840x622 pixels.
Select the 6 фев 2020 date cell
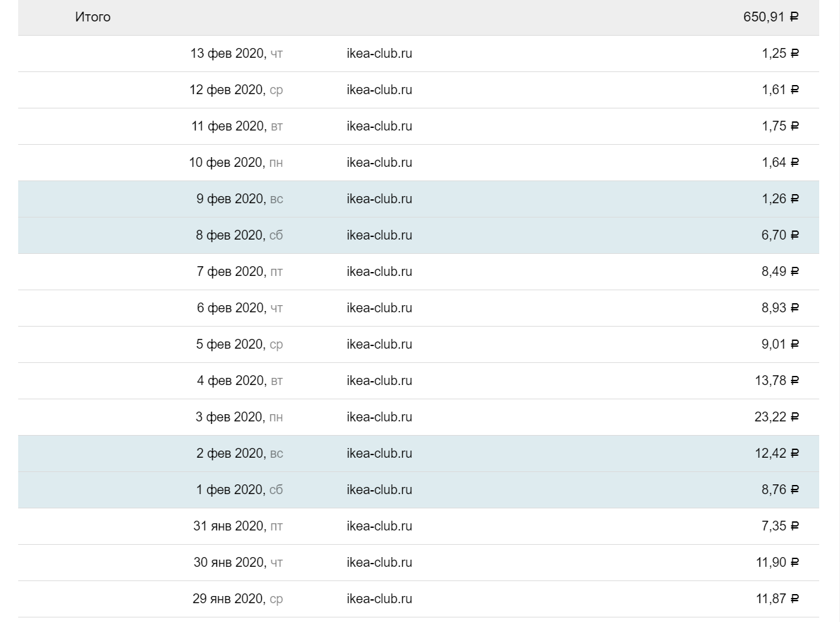click(x=240, y=308)
